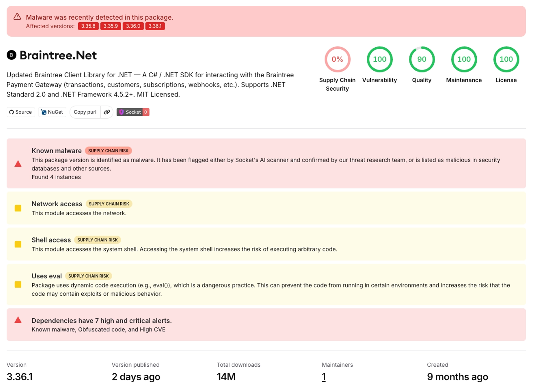
Task: Select affected version 3.36.1 badge
Action: (155, 26)
